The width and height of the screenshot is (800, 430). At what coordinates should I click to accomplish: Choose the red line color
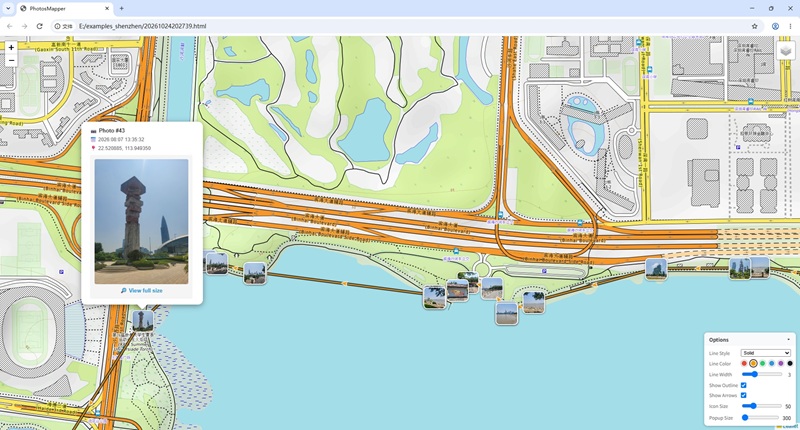(x=744, y=364)
